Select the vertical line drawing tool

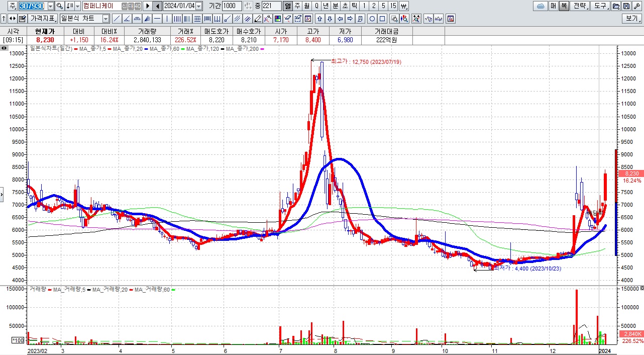click(x=167, y=19)
